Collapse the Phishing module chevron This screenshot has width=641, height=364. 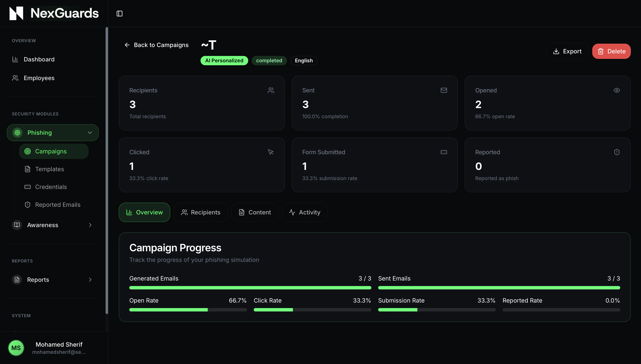90,132
